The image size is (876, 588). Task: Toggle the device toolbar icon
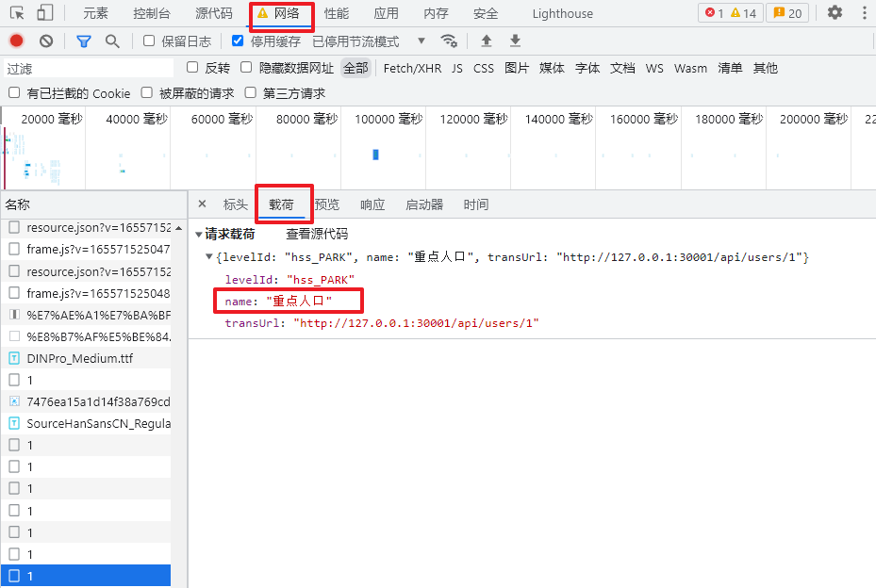(44, 13)
